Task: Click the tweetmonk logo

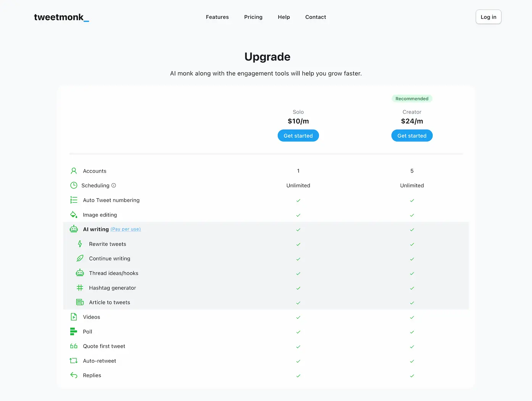Action: pyautogui.click(x=61, y=17)
